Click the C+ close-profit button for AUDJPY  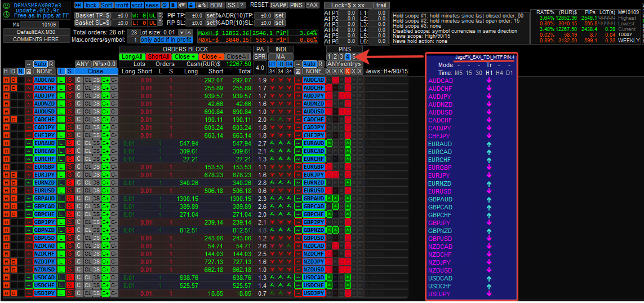coord(105,95)
